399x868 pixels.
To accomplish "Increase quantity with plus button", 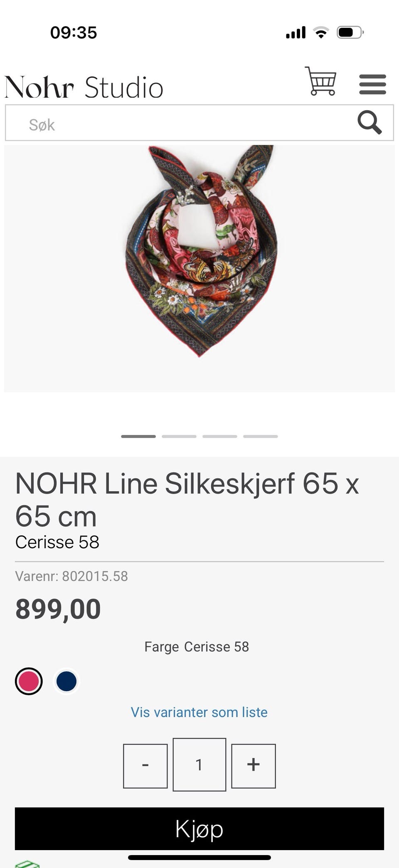I will click(254, 766).
